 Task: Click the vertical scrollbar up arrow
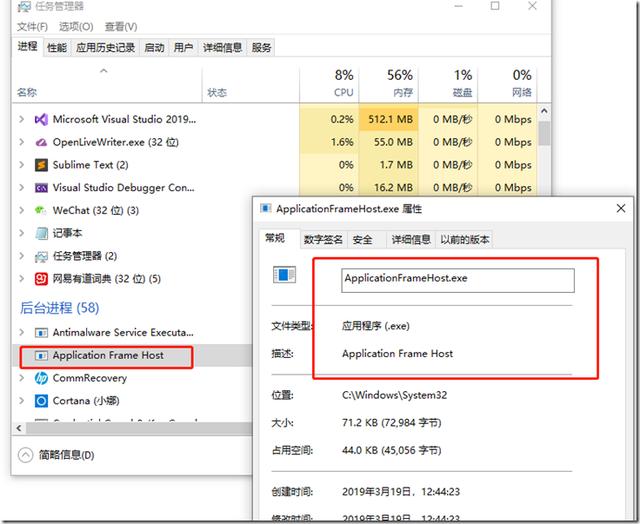[544, 111]
